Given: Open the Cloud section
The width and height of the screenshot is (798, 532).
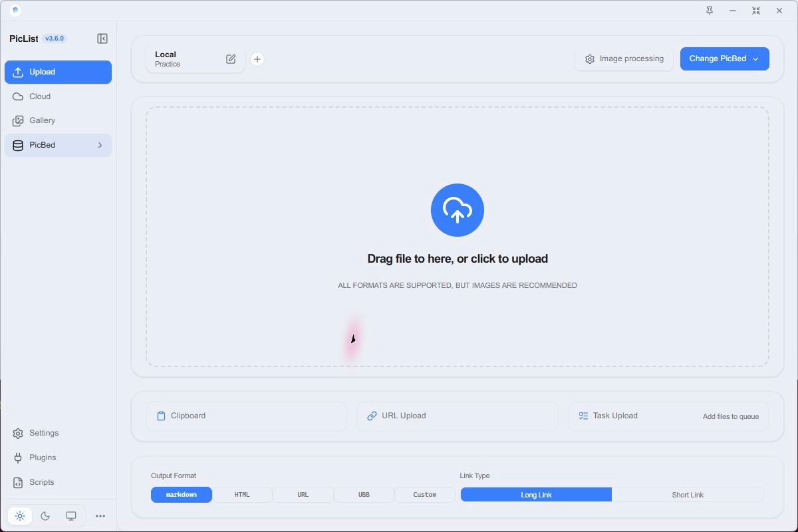Looking at the screenshot, I should [x=58, y=96].
